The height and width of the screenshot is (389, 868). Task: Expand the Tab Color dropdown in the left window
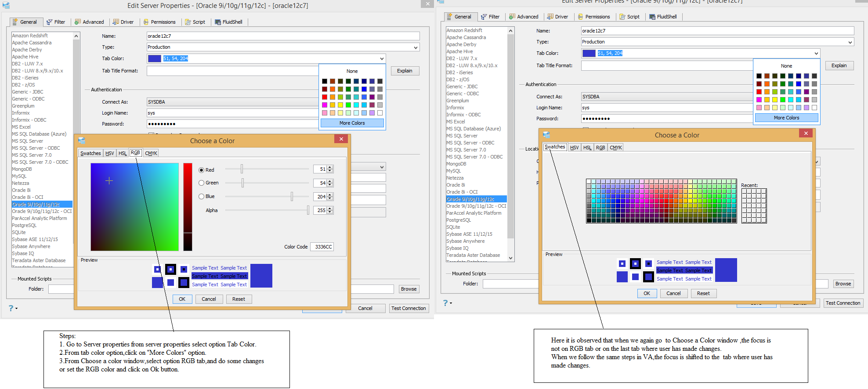(x=382, y=58)
